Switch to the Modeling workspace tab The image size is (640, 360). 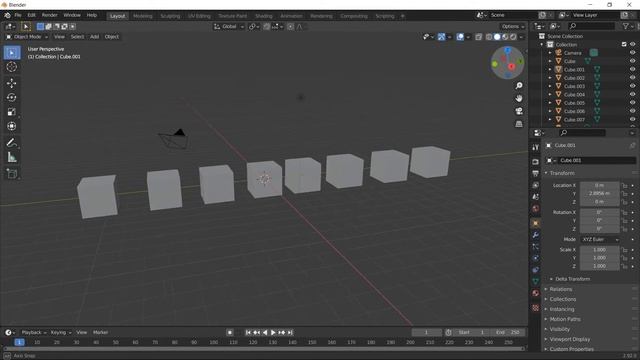pyautogui.click(x=142, y=16)
